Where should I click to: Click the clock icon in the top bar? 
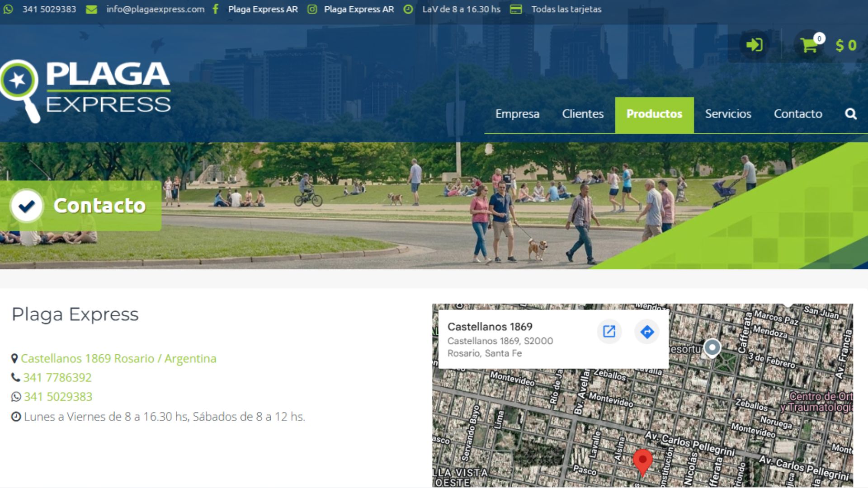pos(408,9)
